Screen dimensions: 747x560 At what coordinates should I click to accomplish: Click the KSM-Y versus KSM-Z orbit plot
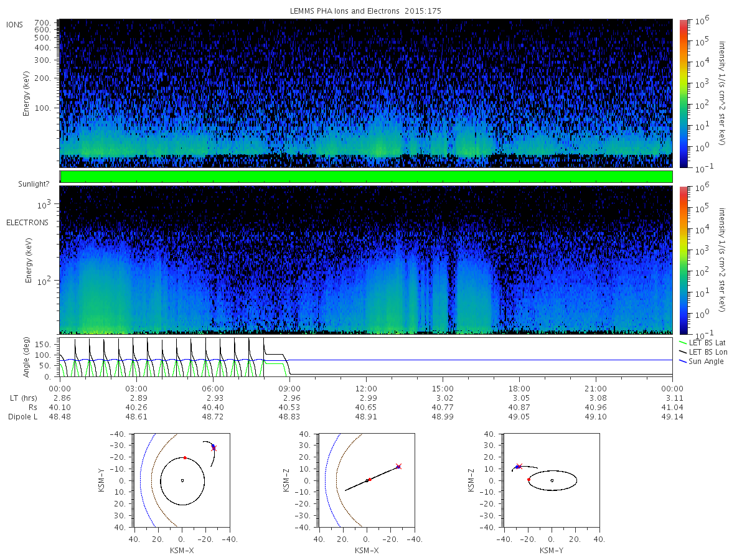click(x=552, y=480)
